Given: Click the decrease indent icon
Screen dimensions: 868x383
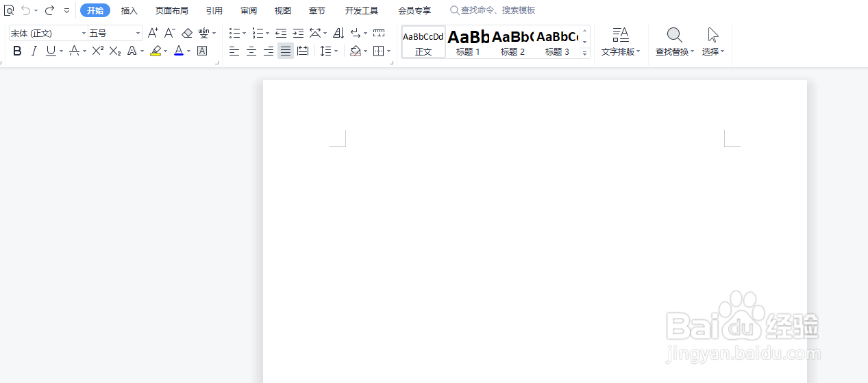Looking at the screenshot, I should pos(281,33).
